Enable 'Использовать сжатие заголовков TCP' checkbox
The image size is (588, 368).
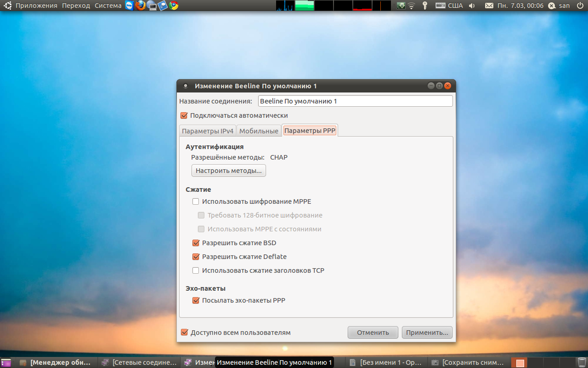[x=196, y=270]
